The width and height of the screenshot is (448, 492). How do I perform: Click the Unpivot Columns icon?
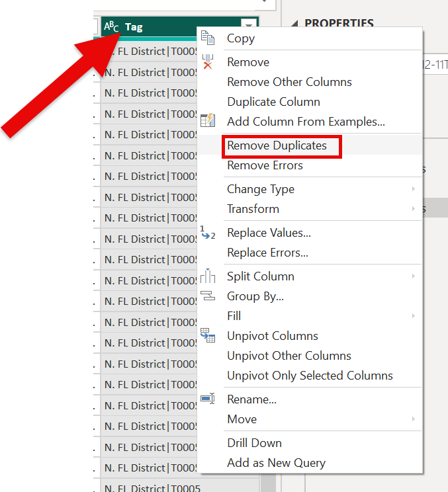click(x=208, y=335)
